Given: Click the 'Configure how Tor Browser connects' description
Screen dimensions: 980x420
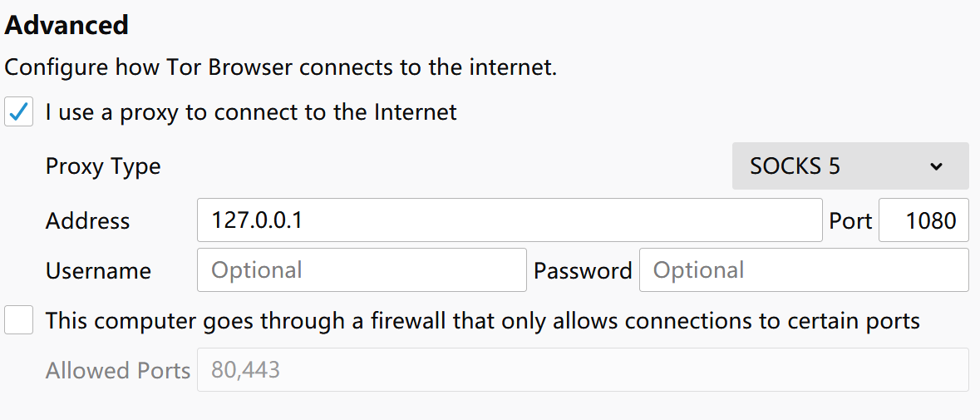Looking at the screenshot, I should [x=280, y=67].
